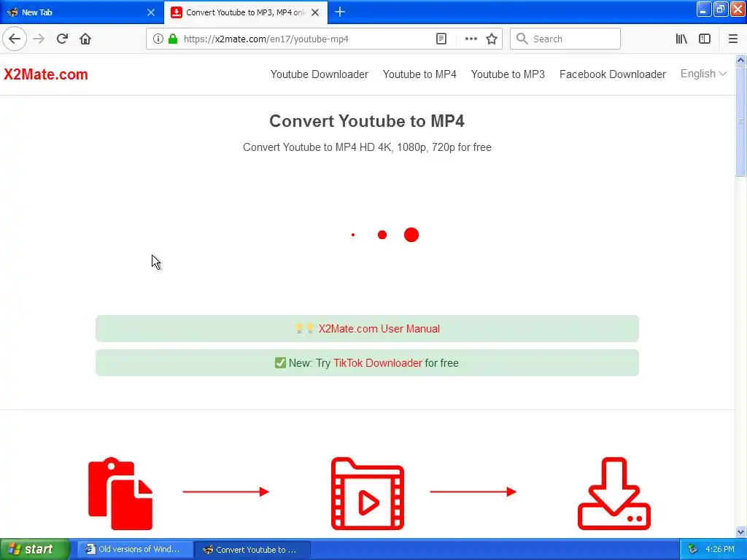Open the X2Mate.com User Manual link
Screen dimensions: 747x560
coord(379,329)
